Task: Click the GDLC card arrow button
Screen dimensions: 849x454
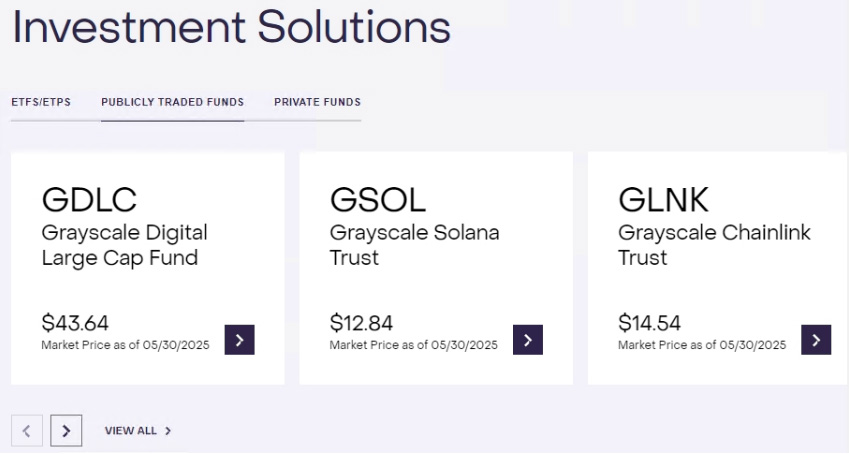Action: click(x=239, y=340)
